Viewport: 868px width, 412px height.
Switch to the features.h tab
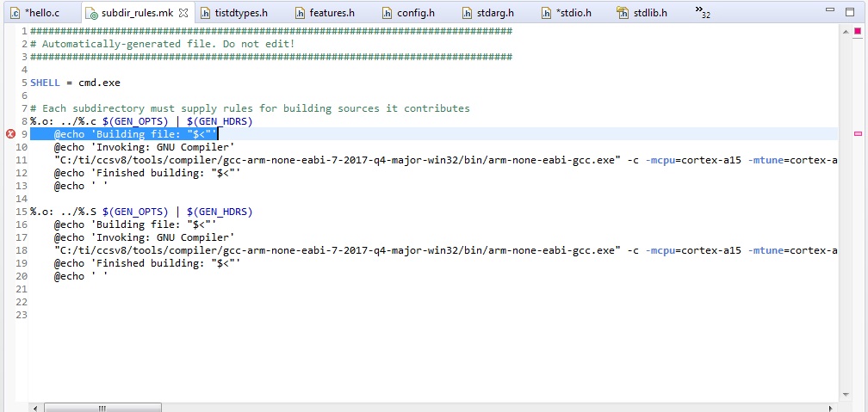point(325,13)
